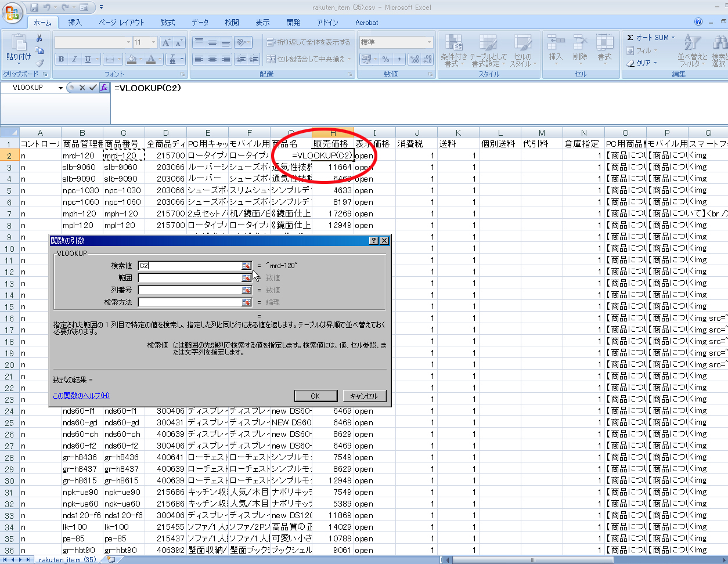Click the blue Help question mark icon

pos(698,22)
